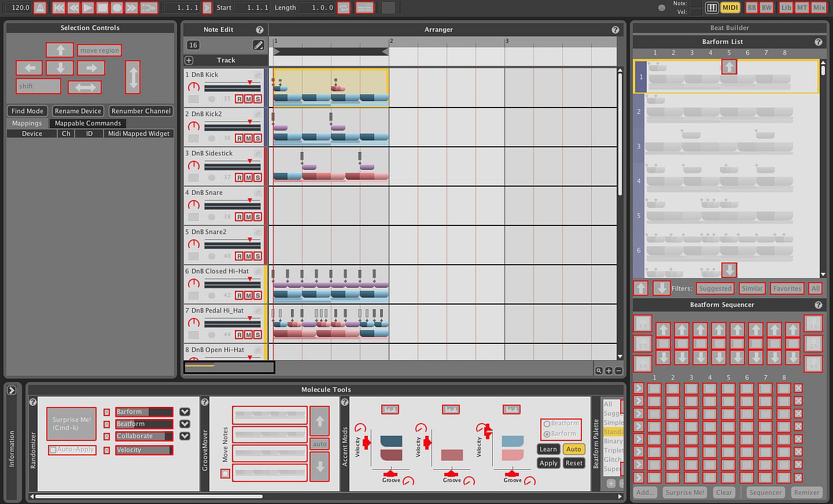Expand the Barform dropdown arrow in Randomizer
The width and height of the screenshot is (833, 504).
pyautogui.click(x=185, y=412)
